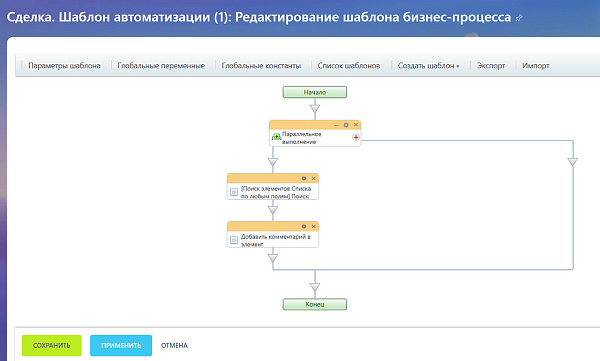Expand the Создать шаблон dropdown
The image size is (600, 361).
click(428, 66)
